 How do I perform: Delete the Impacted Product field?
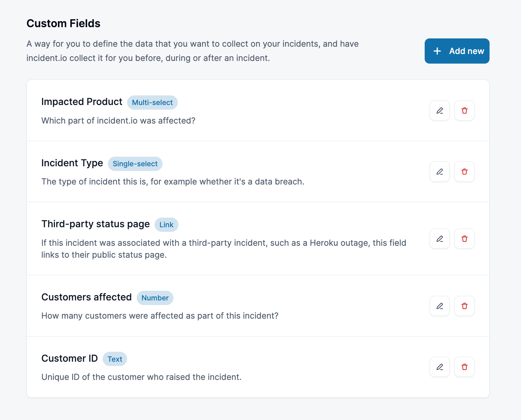click(464, 111)
